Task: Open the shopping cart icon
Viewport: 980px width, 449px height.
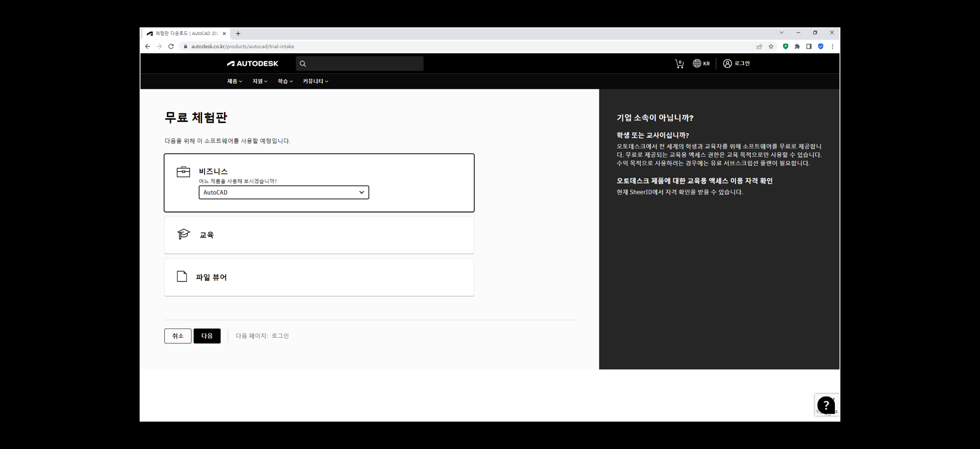Action: tap(679, 64)
